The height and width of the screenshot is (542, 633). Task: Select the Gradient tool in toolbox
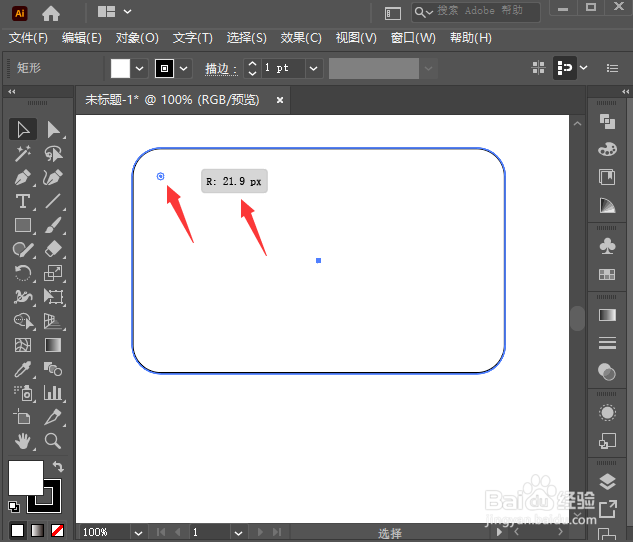point(53,345)
